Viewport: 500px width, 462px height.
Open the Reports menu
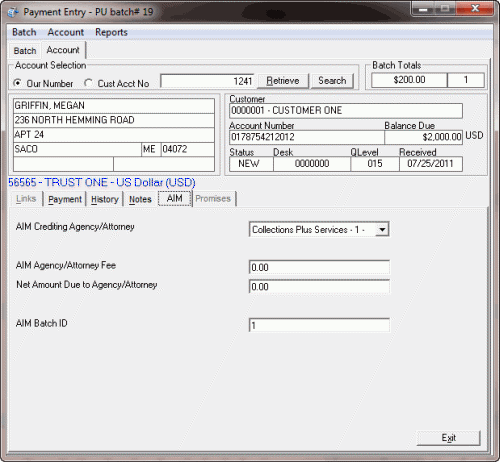[x=111, y=32]
